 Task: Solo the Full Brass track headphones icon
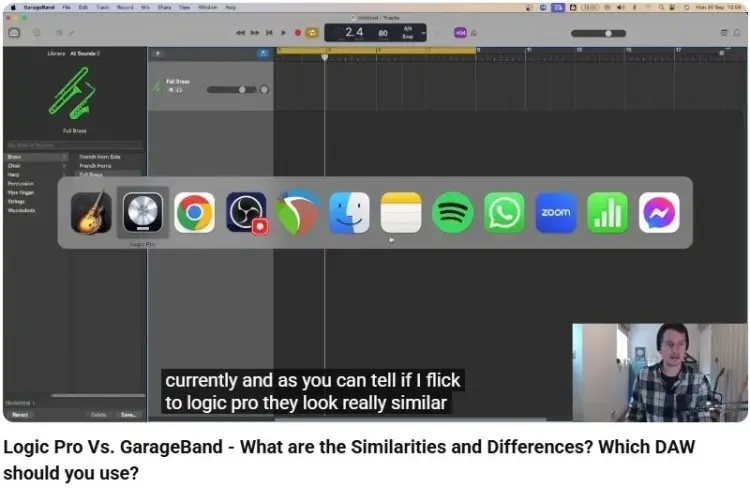(179, 90)
